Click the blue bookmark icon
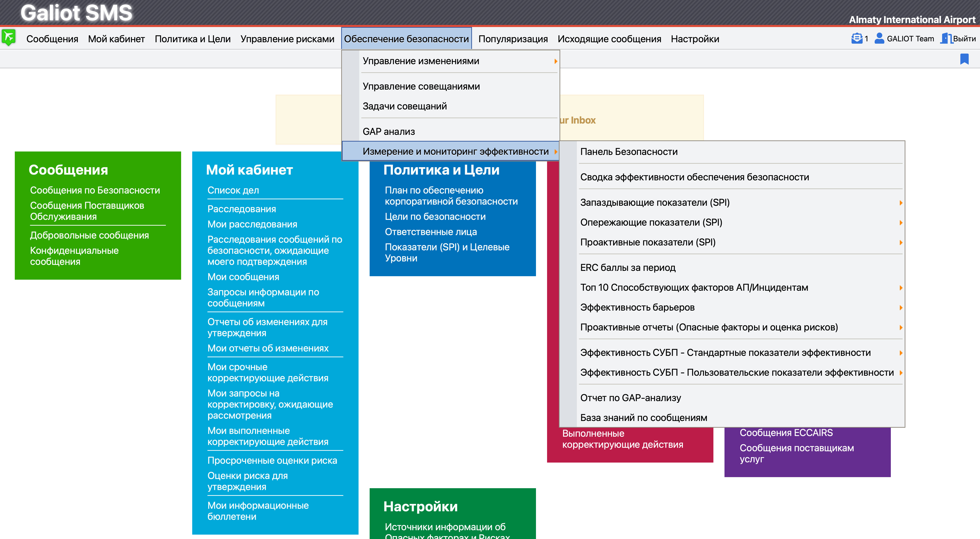The height and width of the screenshot is (539, 980). [964, 59]
